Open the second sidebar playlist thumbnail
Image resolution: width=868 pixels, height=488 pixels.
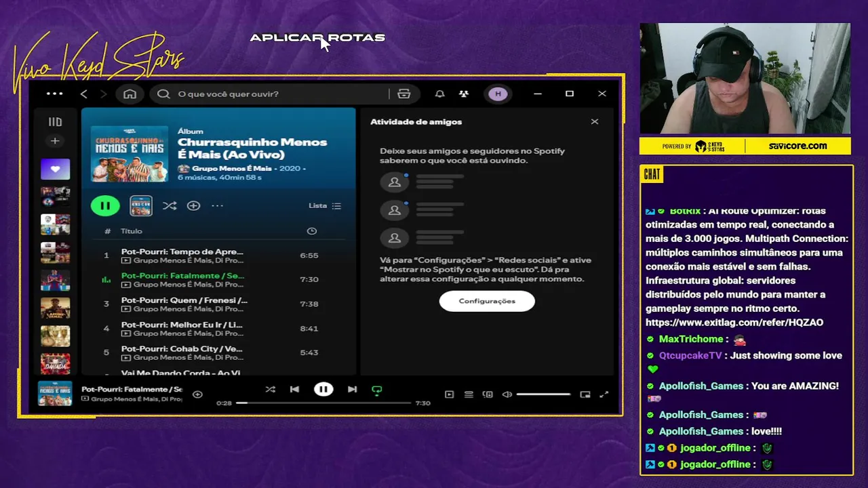click(x=55, y=196)
